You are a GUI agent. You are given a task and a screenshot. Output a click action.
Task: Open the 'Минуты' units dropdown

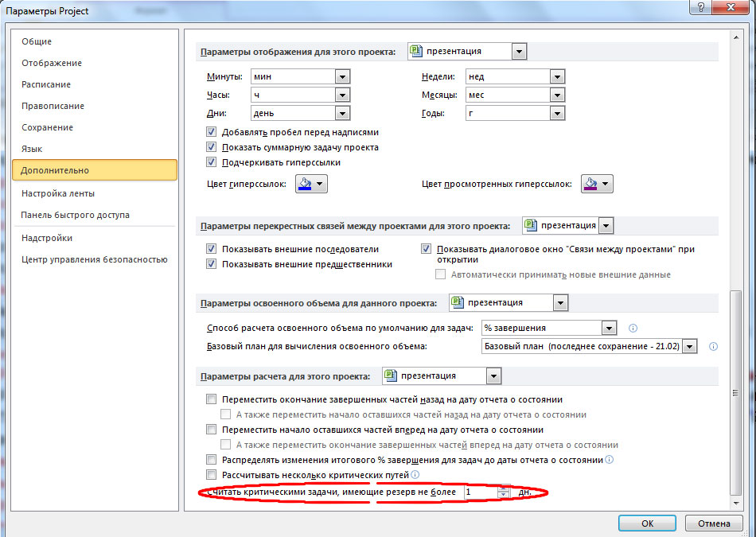(x=342, y=76)
